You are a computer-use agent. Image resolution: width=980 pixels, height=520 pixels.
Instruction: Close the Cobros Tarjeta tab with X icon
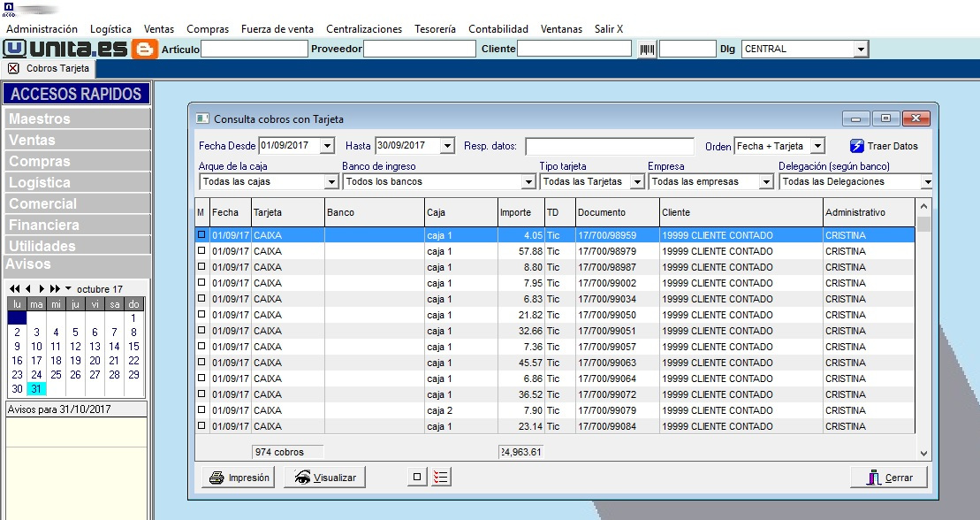(x=13, y=68)
